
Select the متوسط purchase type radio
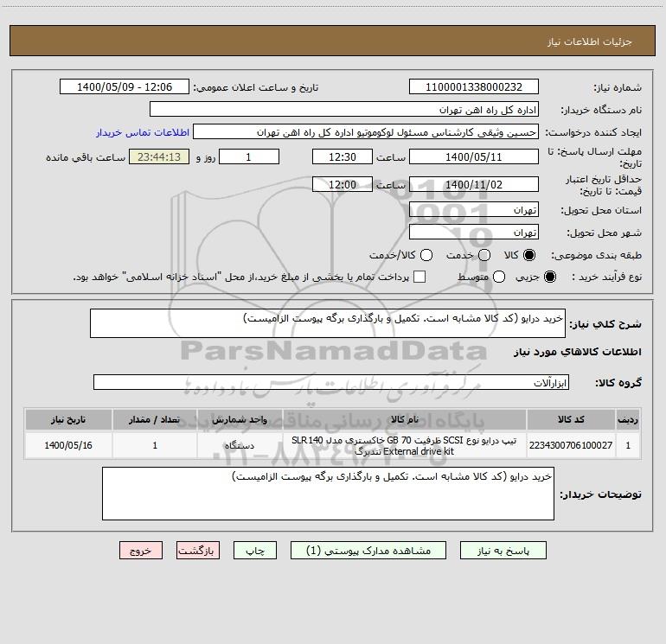click(x=499, y=277)
